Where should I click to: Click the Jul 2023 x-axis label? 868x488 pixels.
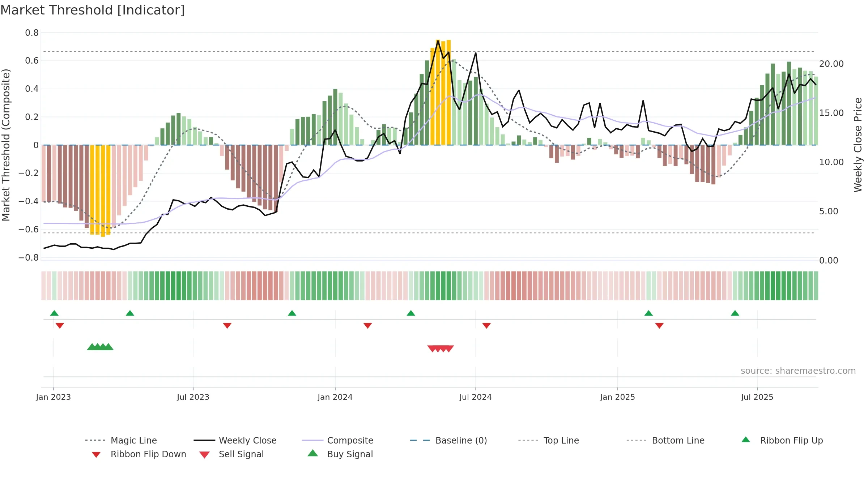click(x=193, y=397)
